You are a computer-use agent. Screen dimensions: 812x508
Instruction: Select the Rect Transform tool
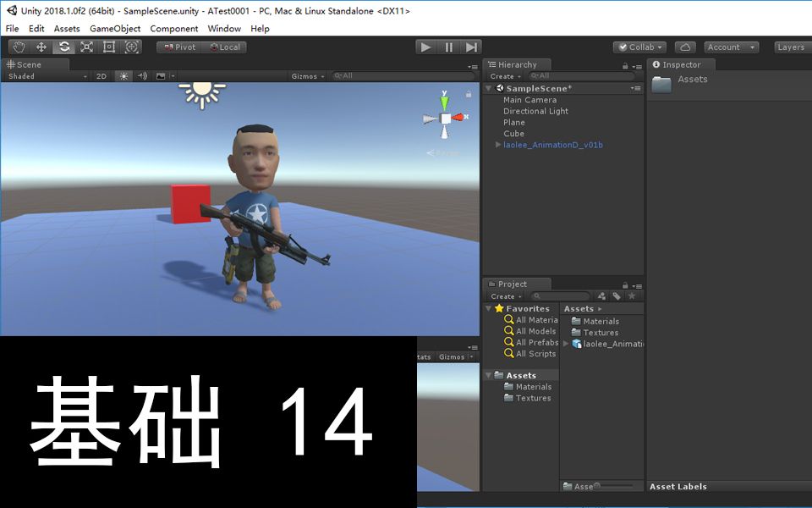click(x=109, y=47)
